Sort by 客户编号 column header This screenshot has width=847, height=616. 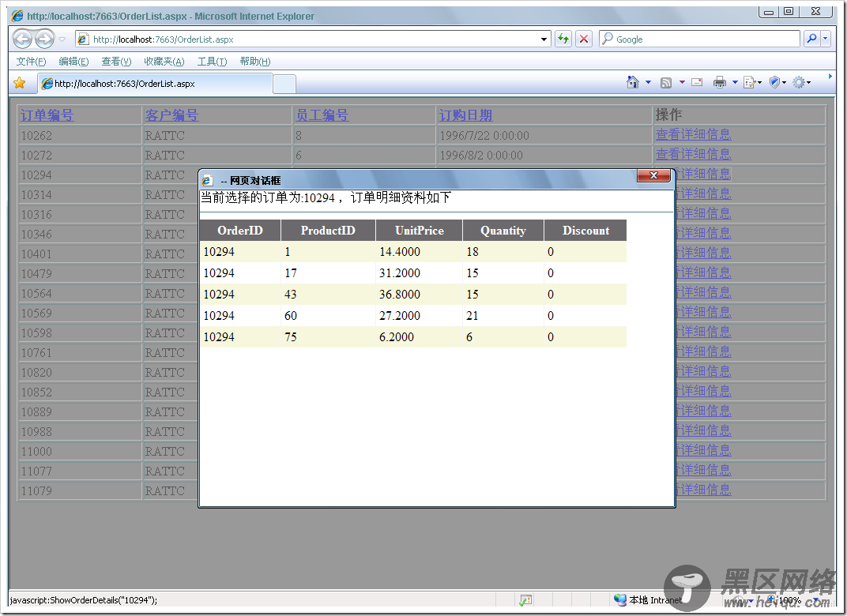coord(171,115)
